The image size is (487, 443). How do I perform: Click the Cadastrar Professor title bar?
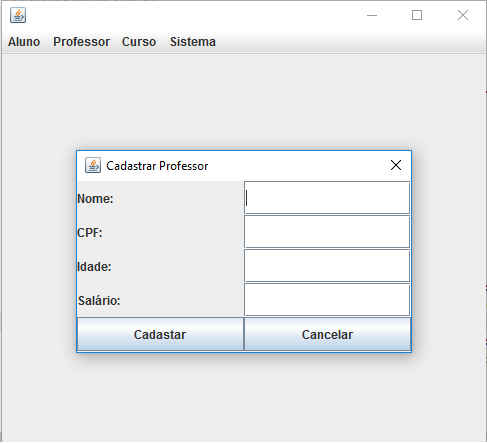(244, 166)
